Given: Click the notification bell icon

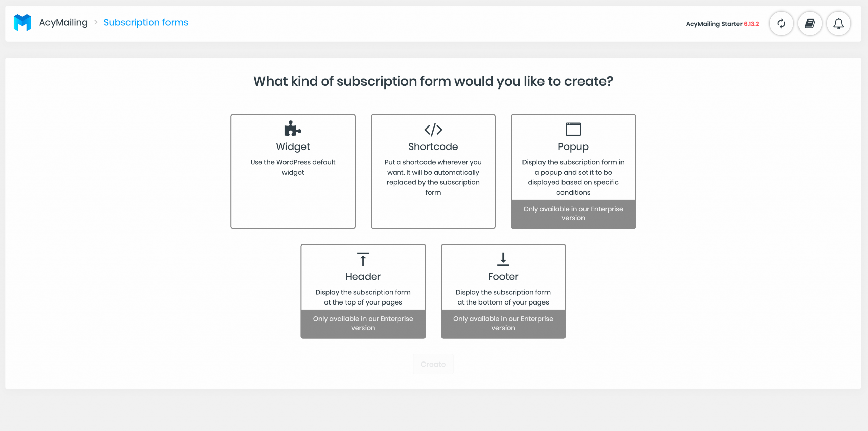Looking at the screenshot, I should tap(839, 23).
